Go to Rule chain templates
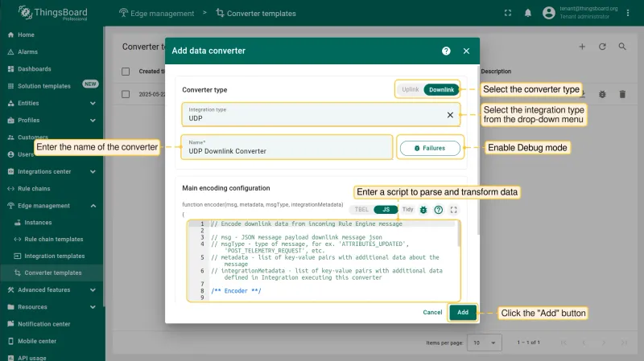 (x=53, y=239)
